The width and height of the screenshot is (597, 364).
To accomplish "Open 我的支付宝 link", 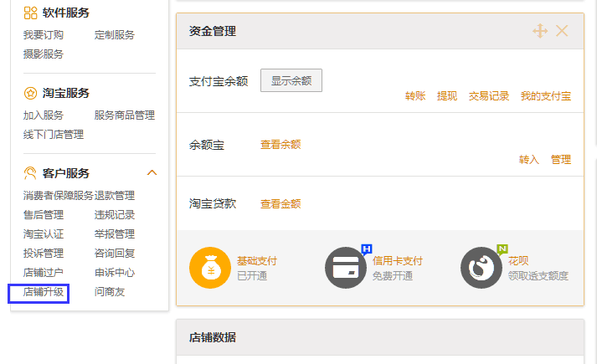I will 546,96.
